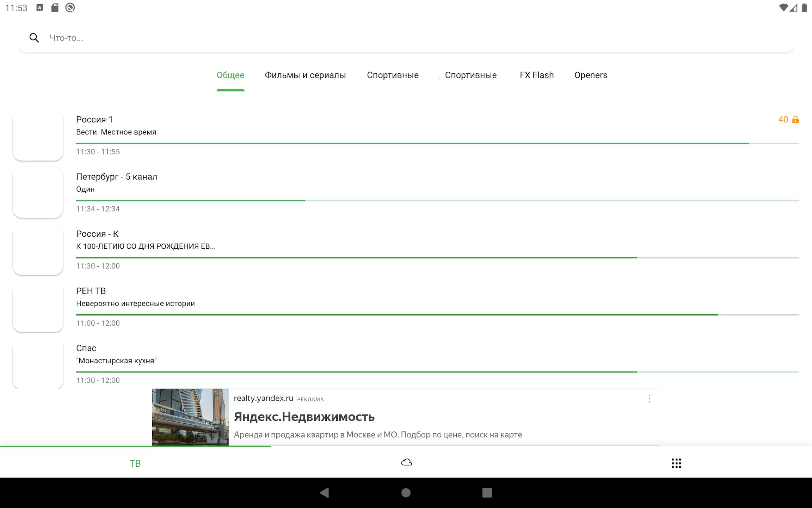Open the ad options three-dot menu
This screenshot has height=508, width=812.
tap(650, 399)
